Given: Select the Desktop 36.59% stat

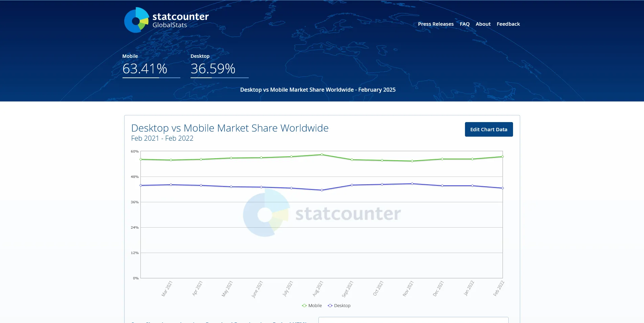Looking at the screenshot, I should (213, 69).
